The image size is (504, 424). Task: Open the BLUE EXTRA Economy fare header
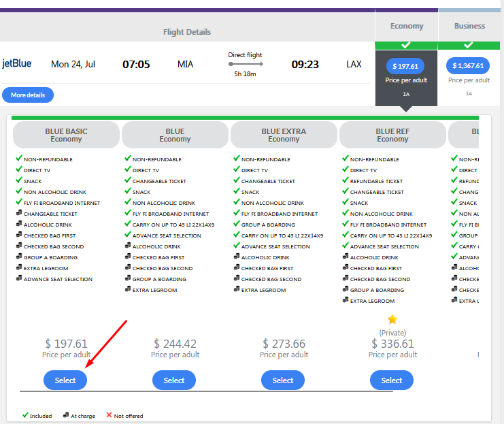(x=284, y=135)
